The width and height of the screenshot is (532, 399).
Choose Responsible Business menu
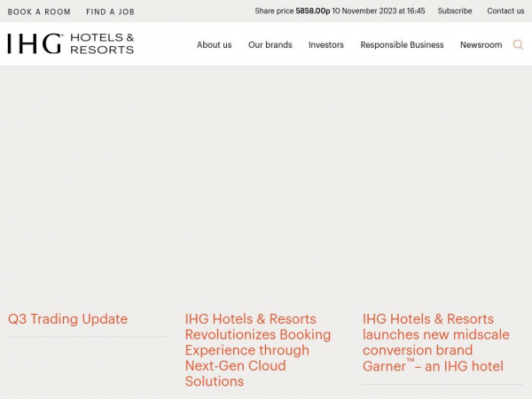tap(402, 45)
